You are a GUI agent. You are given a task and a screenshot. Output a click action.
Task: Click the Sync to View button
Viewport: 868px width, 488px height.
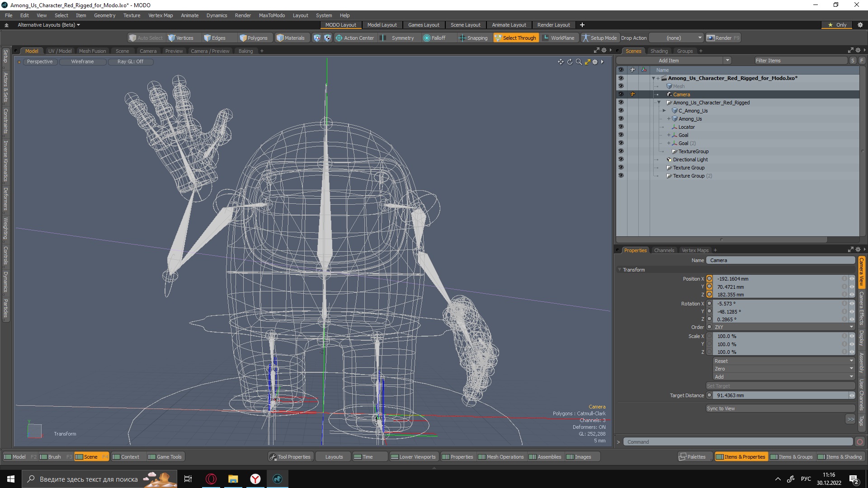coord(780,408)
